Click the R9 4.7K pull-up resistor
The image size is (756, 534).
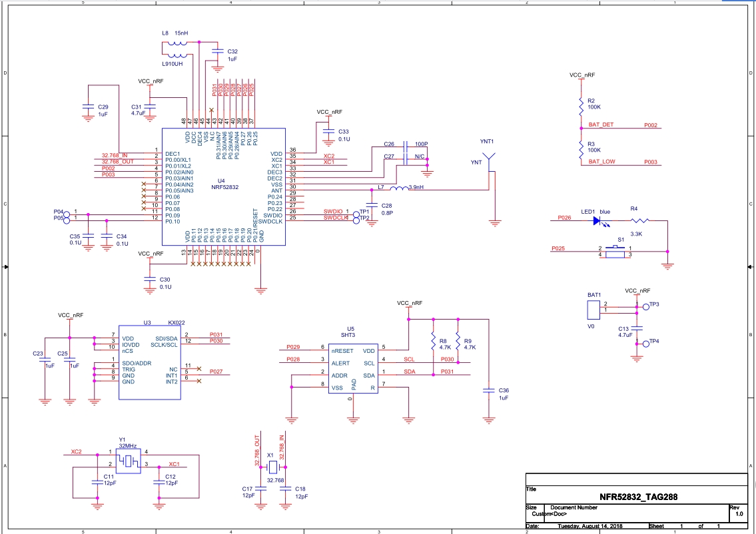[x=458, y=340]
